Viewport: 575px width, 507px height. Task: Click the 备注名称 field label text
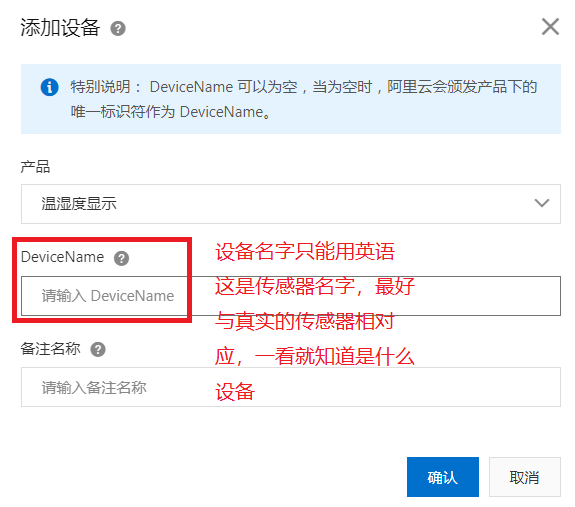51,349
